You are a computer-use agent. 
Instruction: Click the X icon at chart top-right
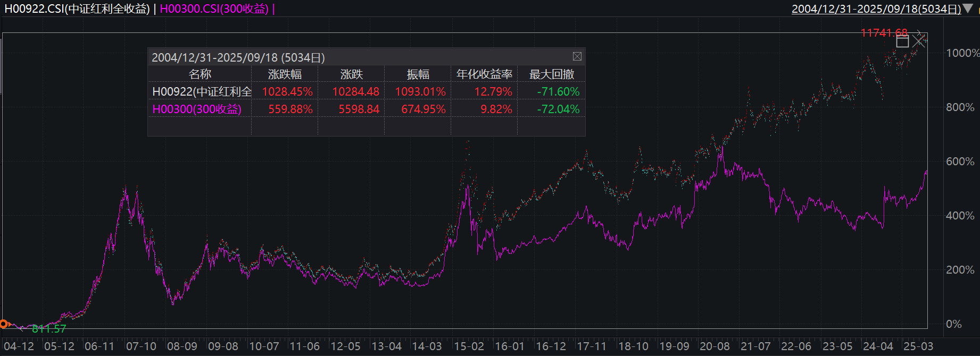[x=919, y=41]
